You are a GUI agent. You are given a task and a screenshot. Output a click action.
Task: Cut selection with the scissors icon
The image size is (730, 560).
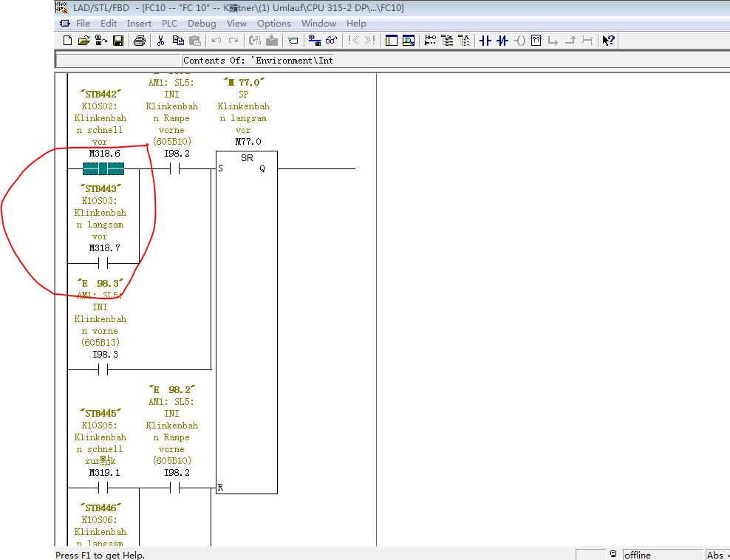coord(160,41)
